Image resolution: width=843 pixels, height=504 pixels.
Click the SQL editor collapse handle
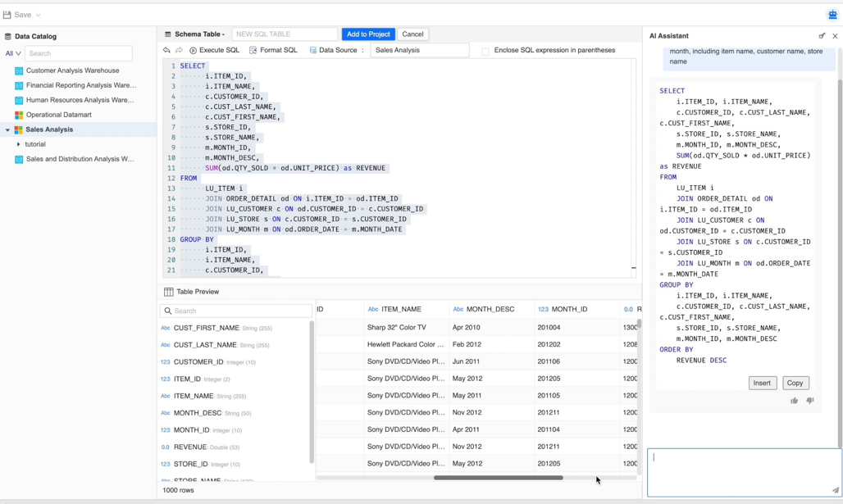[x=633, y=268]
